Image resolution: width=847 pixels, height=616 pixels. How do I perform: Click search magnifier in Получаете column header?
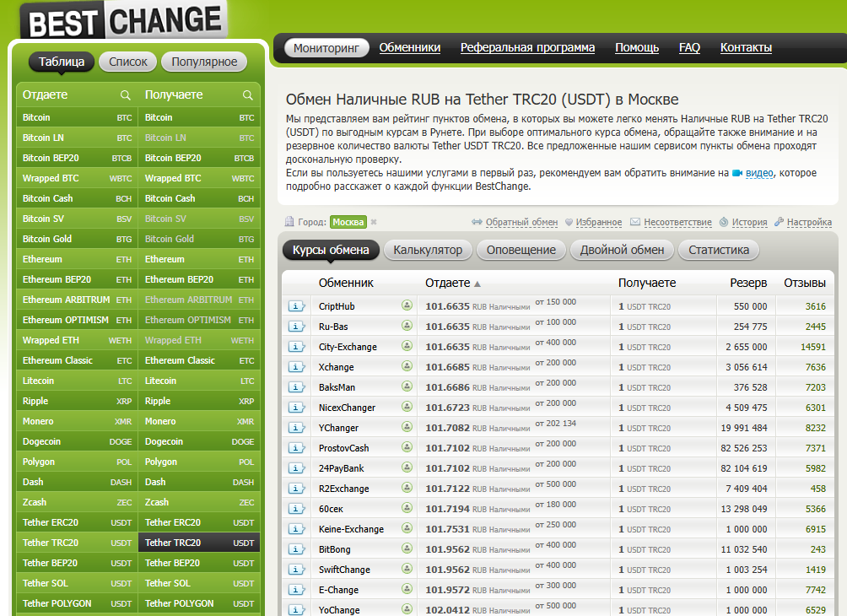248,95
